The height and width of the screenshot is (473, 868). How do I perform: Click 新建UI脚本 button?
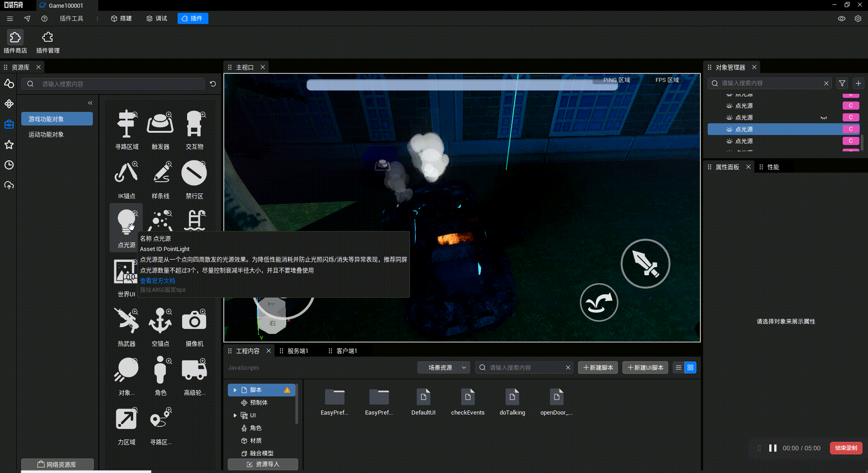(x=646, y=368)
